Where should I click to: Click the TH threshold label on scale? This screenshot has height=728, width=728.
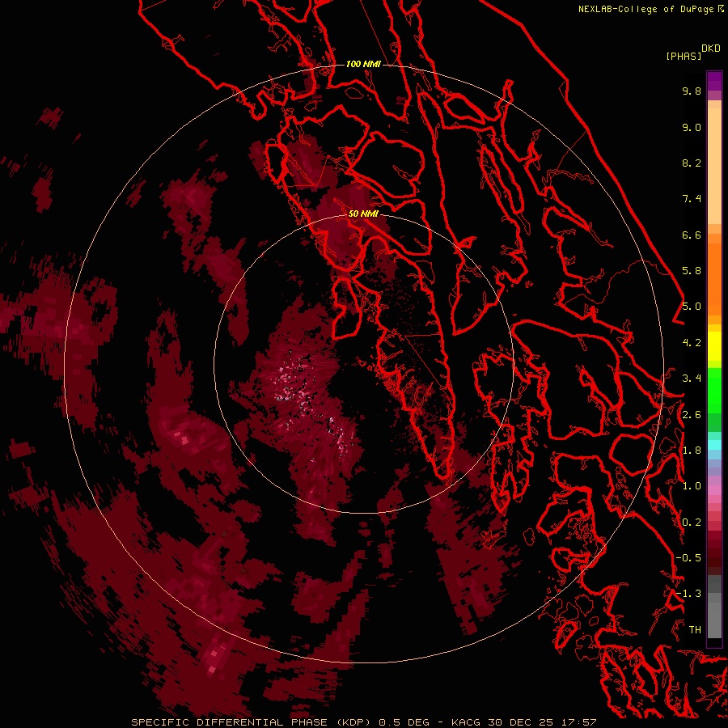(x=695, y=630)
